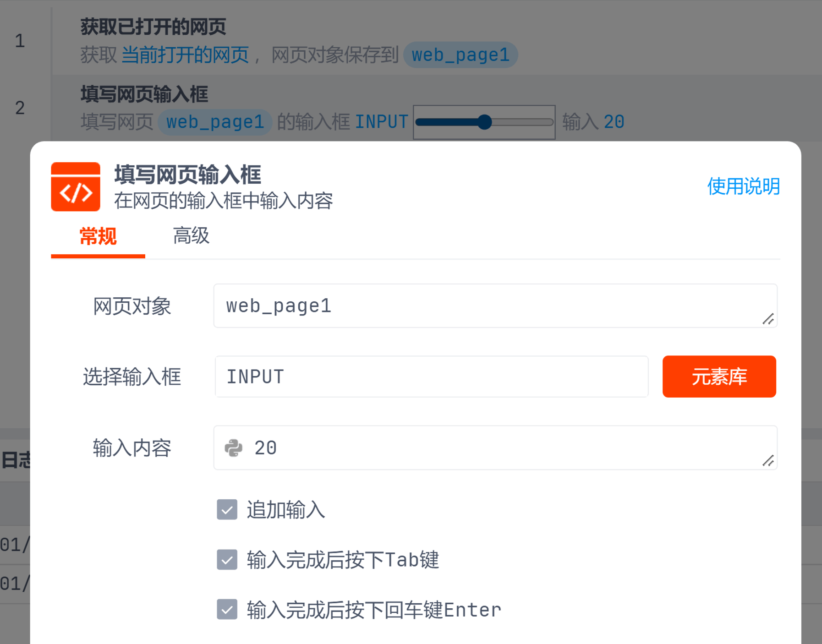Disable 输入完成后按下回车键Enter checkbox
The image size is (822, 644).
[227, 610]
